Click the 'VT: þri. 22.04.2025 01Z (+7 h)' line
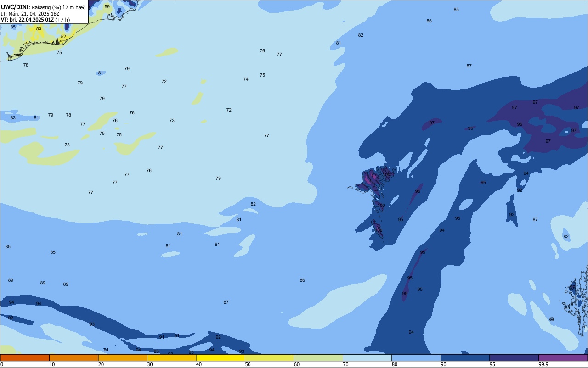The height and width of the screenshot is (368, 588). click(x=35, y=20)
